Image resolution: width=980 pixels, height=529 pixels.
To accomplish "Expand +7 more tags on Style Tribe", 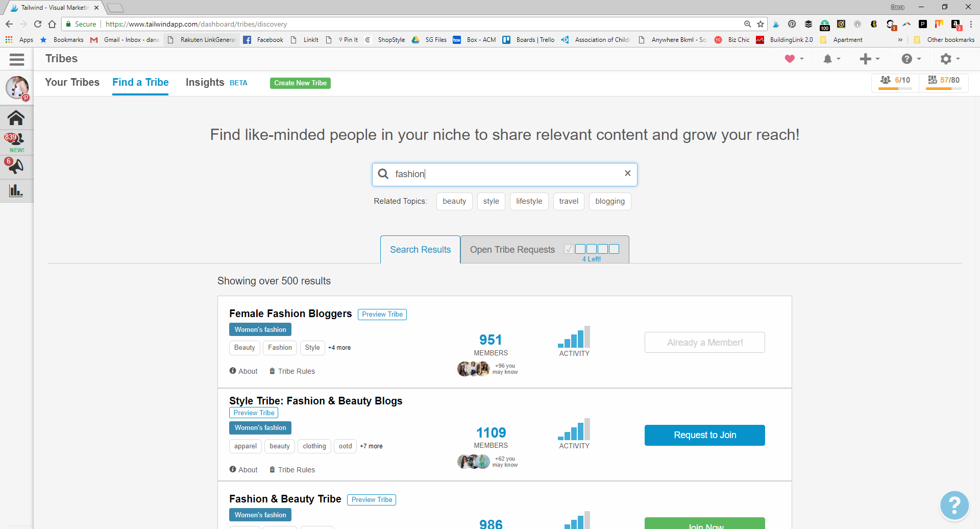I will (371, 446).
